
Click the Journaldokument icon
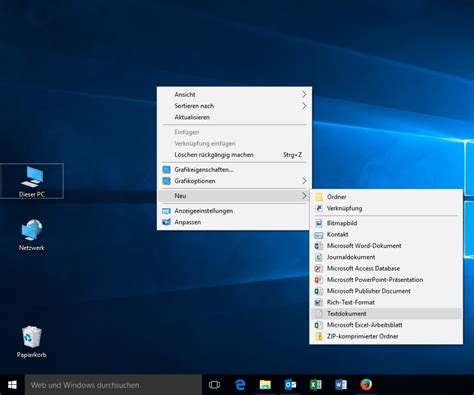(319, 257)
